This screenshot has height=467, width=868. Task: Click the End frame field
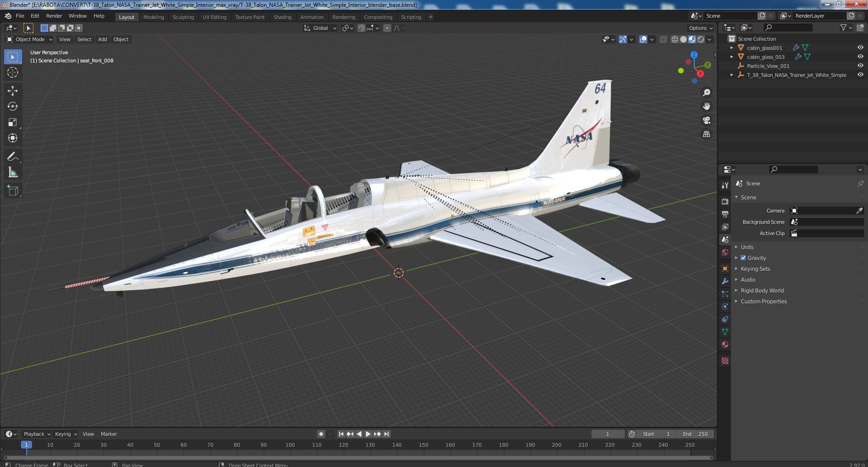(695, 434)
